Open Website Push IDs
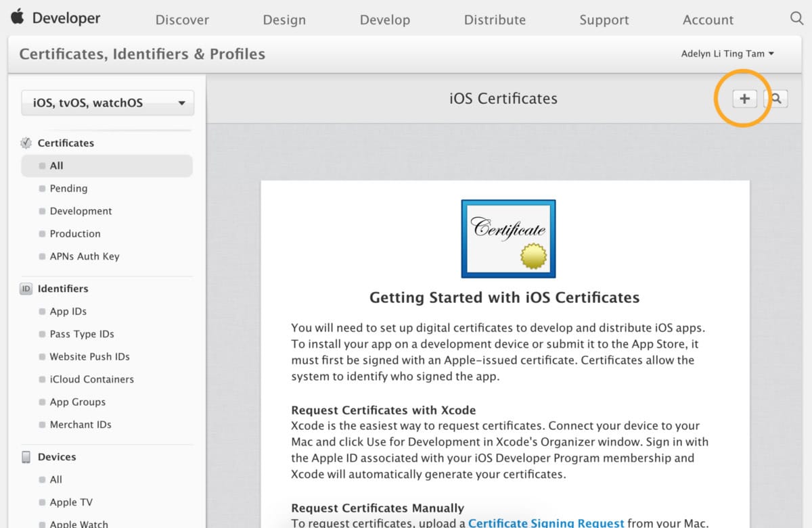 click(x=89, y=356)
